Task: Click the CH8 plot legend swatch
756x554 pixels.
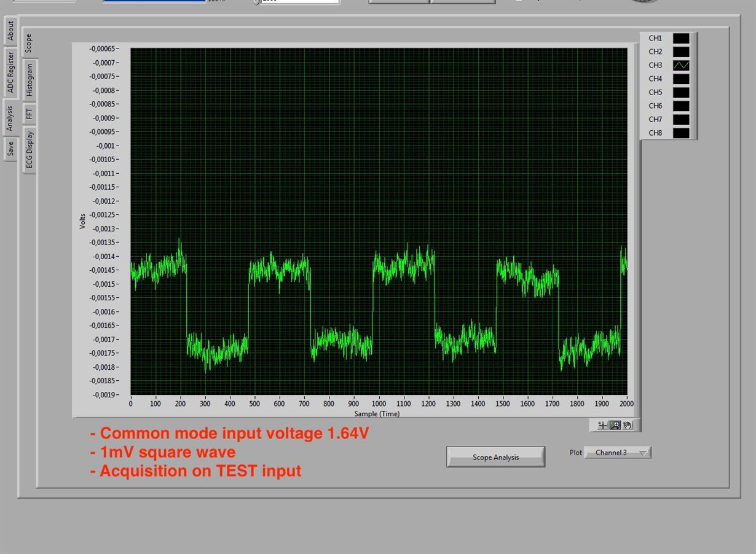Action: pyautogui.click(x=681, y=133)
